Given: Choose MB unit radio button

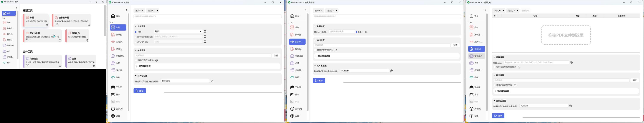Looking at the screenshot, I should (x=357, y=32).
